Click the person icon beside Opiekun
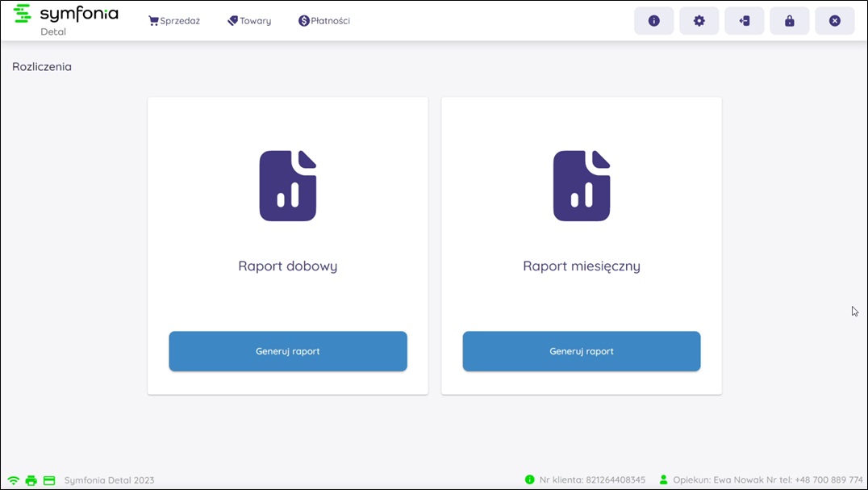The width and height of the screenshot is (868, 490). pyautogui.click(x=664, y=480)
